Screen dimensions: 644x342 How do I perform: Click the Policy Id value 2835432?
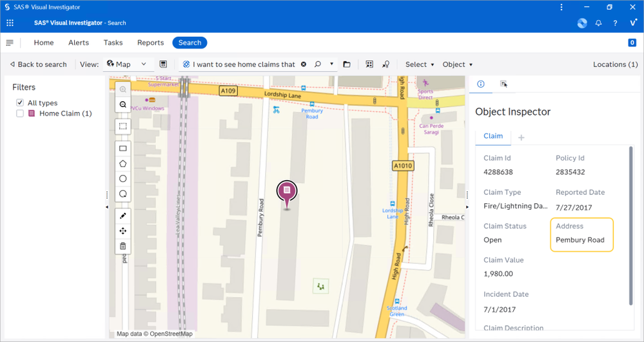point(570,172)
